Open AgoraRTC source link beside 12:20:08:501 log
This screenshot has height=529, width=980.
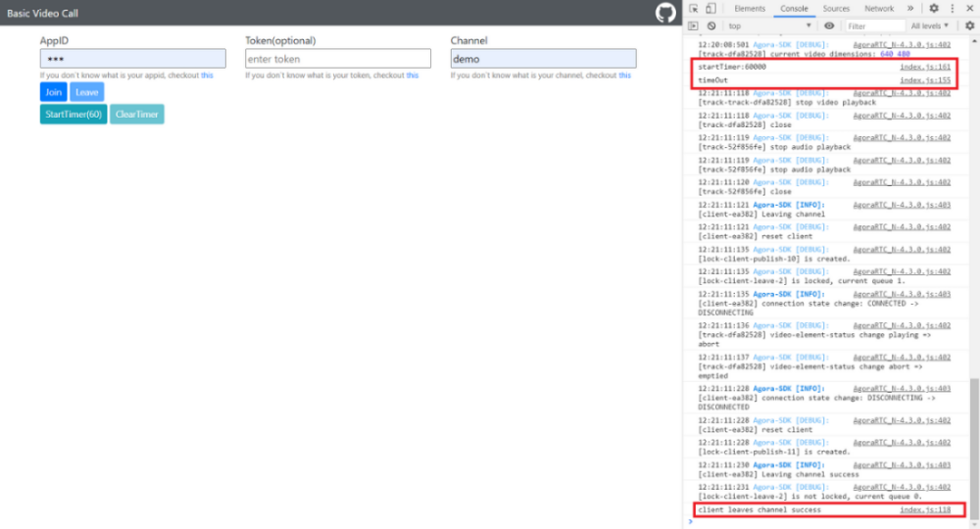pos(902,44)
